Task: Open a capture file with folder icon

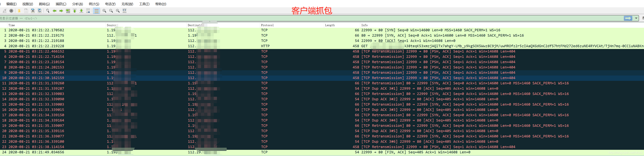Action: click(x=19, y=11)
